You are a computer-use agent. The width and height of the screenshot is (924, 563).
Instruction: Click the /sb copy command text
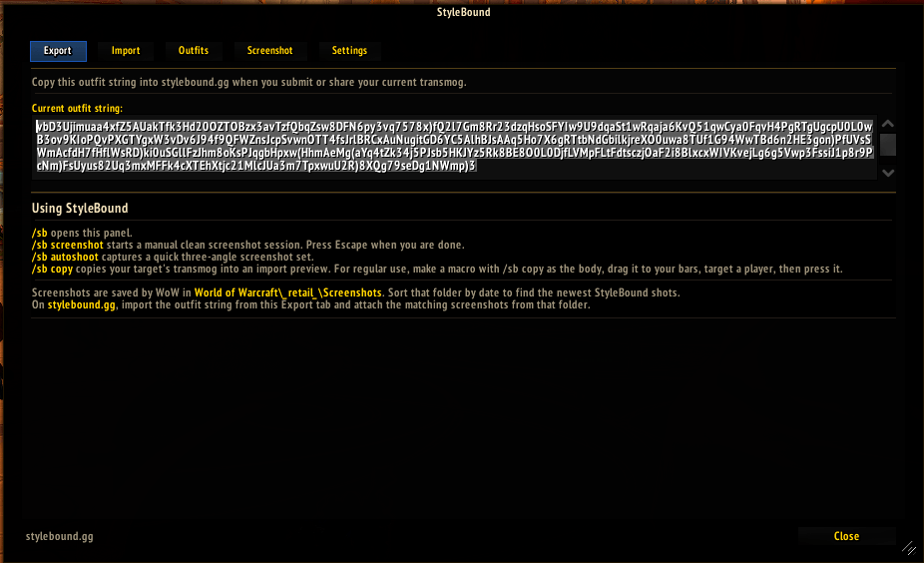click(x=52, y=269)
